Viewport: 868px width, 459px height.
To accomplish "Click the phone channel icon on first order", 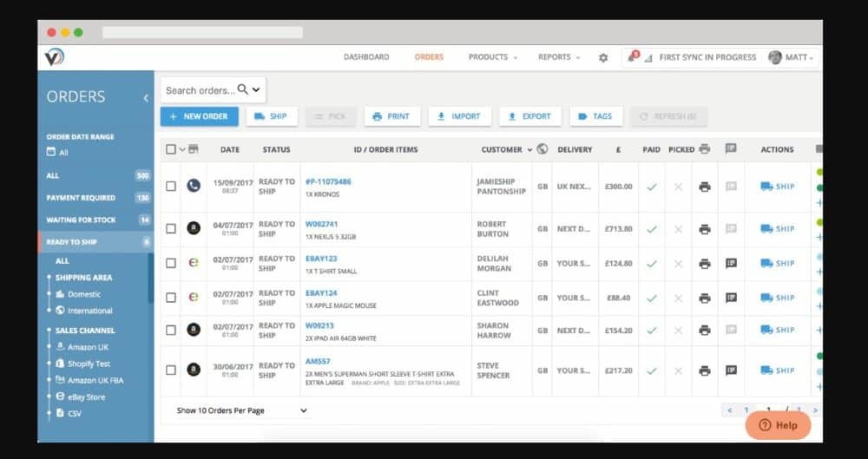I will (194, 186).
